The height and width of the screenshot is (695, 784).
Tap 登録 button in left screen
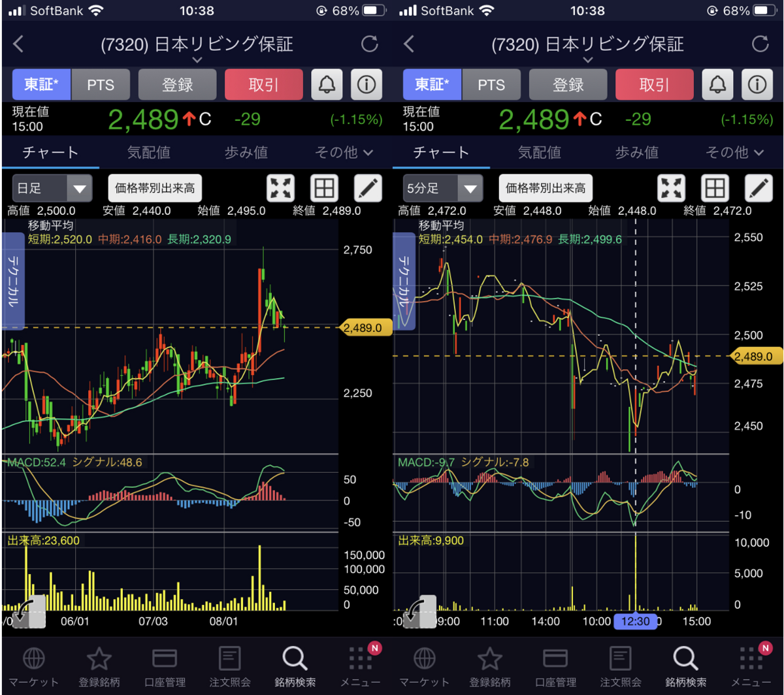(x=177, y=84)
